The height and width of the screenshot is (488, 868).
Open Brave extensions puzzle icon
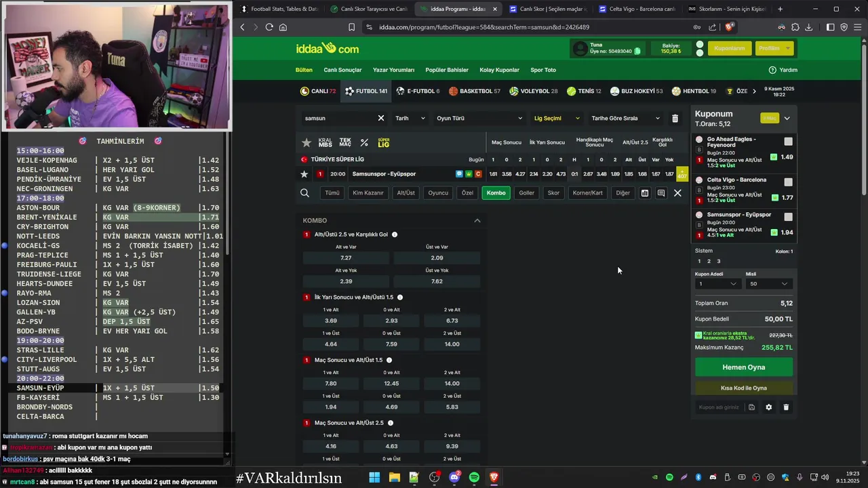coord(795,27)
